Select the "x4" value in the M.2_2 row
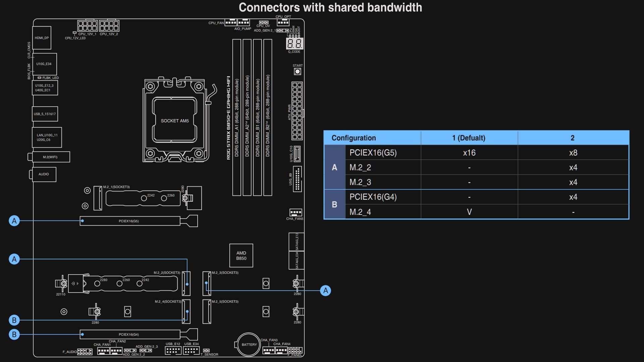644x362 pixels. (x=573, y=168)
